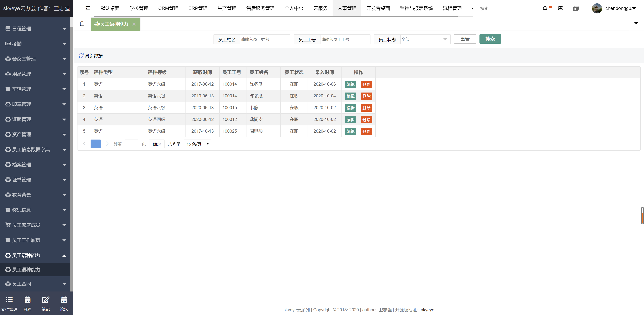Select page 1 in pagination
The height and width of the screenshot is (315, 644).
95,144
